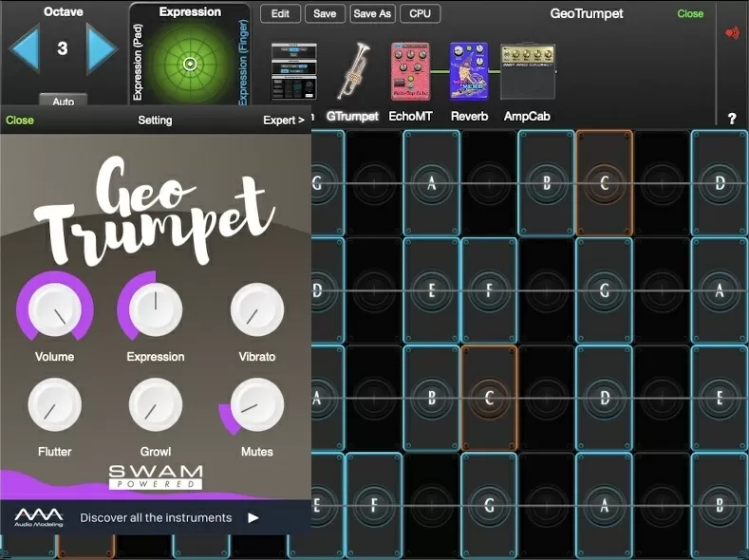This screenshot has height=560, width=749.
Task: Play the F pad in second row
Action: click(x=489, y=290)
